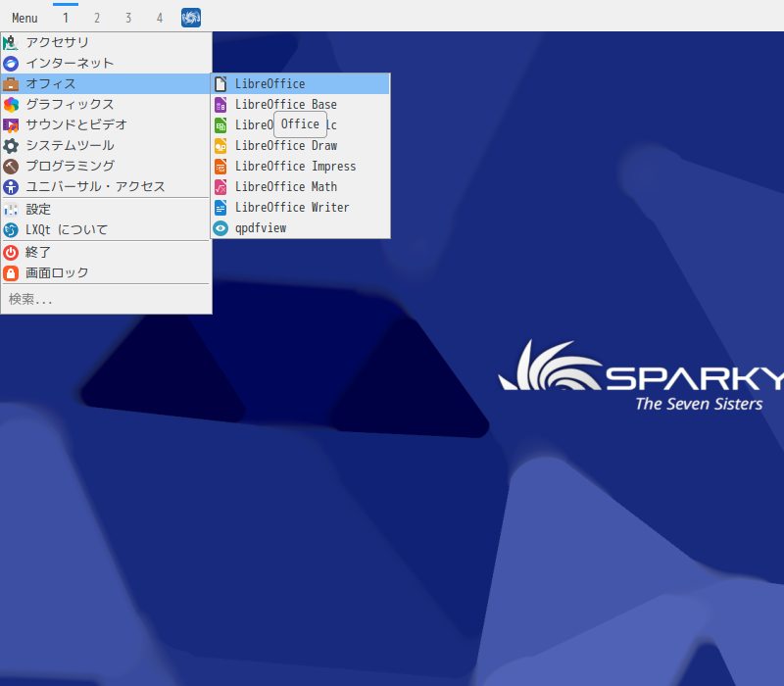
Task: Click the アクセサリ category icon
Action: pos(11,42)
